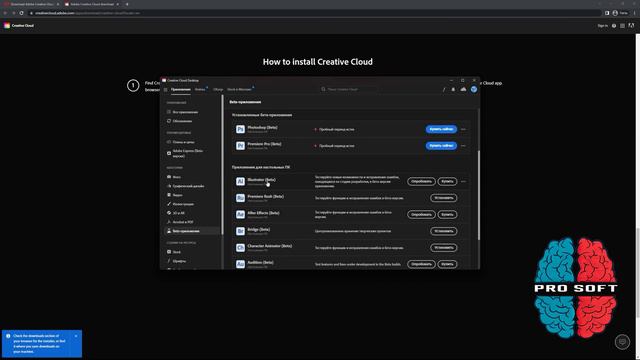Screen dimensions: 640x360
Task: Click Опробовать for Audition (Beta)
Action: [x=421, y=264]
